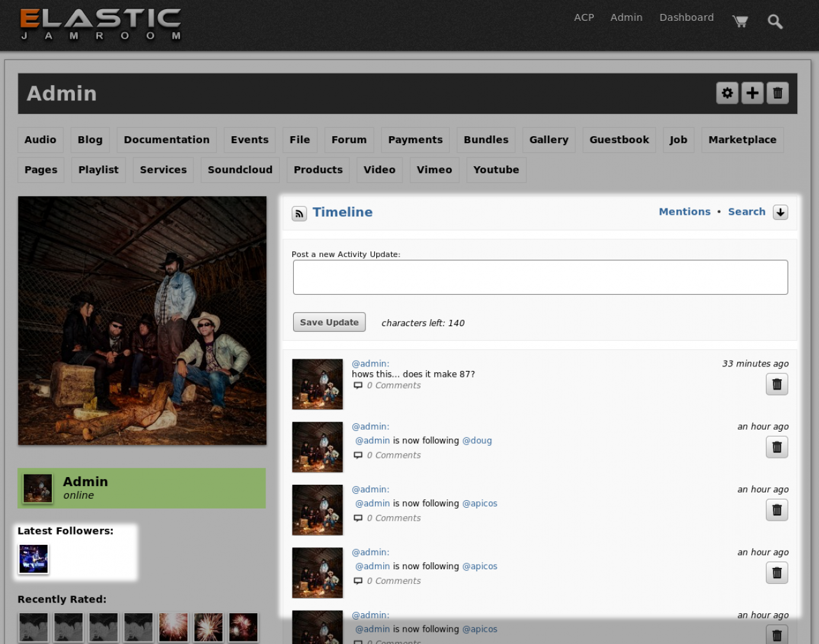Click the latest follower avatar thumbnail

(33, 559)
